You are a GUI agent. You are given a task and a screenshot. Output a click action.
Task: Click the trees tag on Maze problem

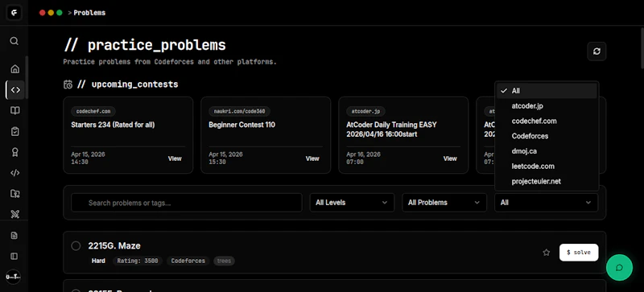click(224, 261)
